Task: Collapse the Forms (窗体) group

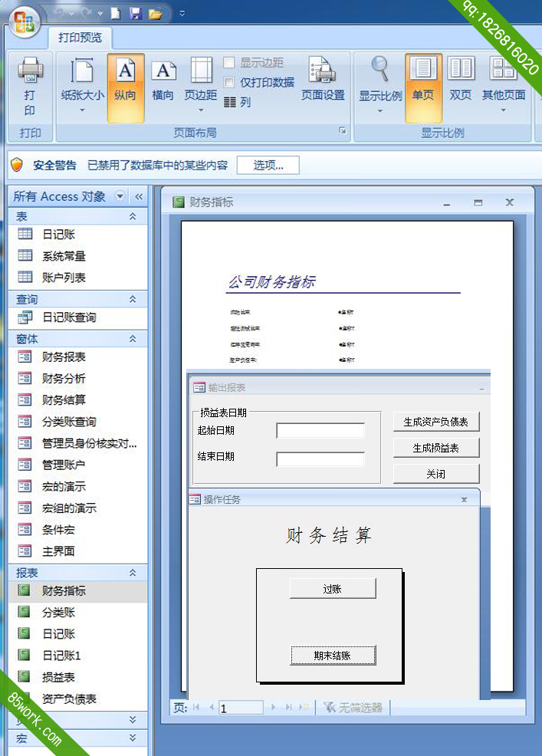Action: [133, 339]
